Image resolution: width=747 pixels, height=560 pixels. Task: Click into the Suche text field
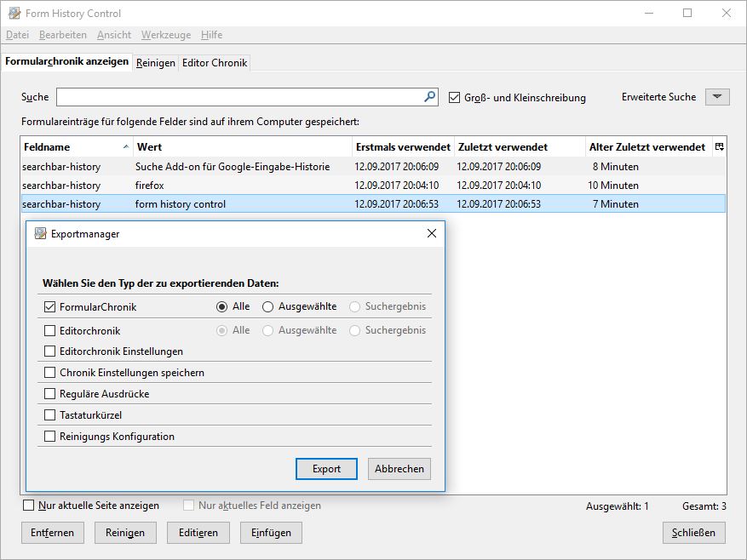[x=238, y=97]
